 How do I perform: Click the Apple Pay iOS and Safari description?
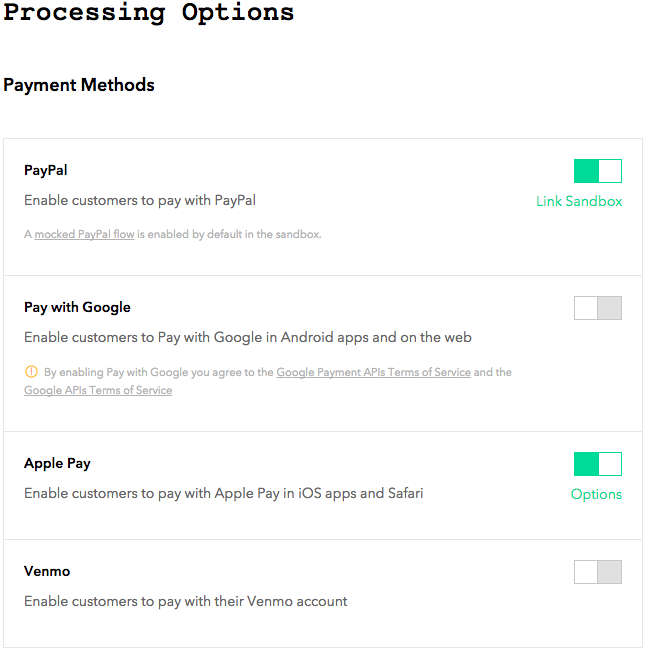pyautogui.click(x=223, y=493)
